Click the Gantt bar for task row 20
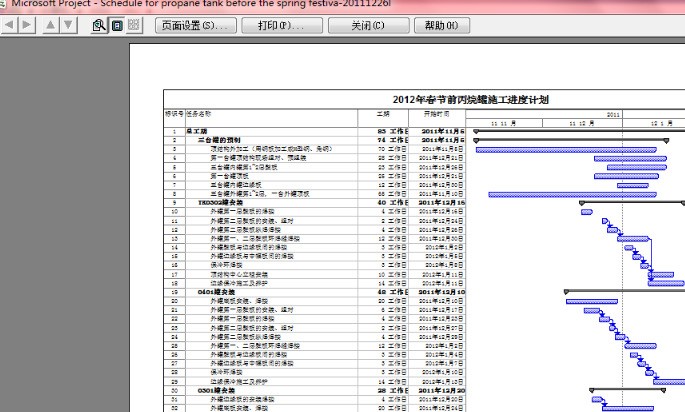Viewport: 685px width, 412px height. click(x=592, y=301)
